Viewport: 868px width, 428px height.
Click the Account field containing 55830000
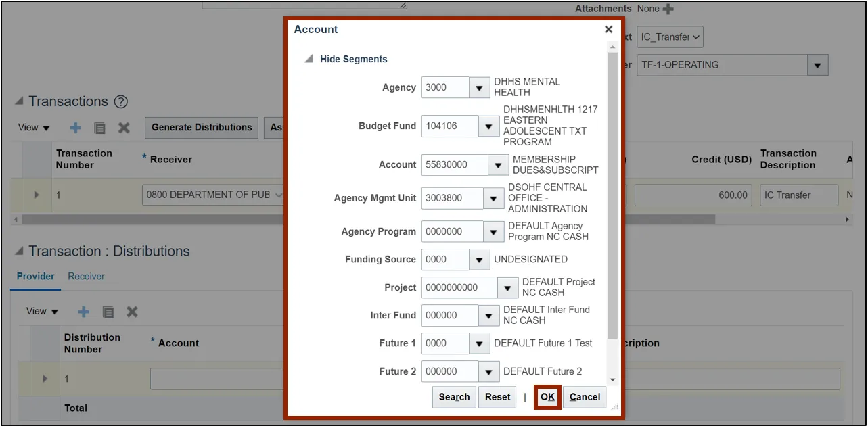point(455,165)
